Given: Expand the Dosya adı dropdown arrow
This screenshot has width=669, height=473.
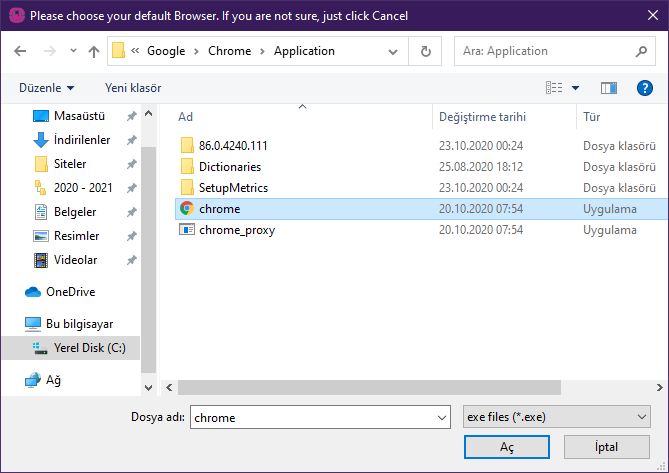Looking at the screenshot, I should tap(442, 418).
